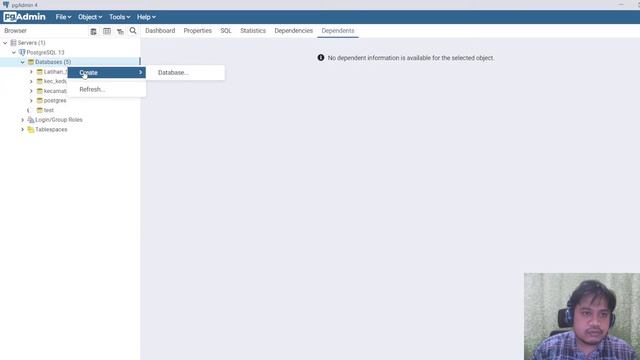Viewport: 640px width, 360px height.
Task: Collapse the Databases (5) node
Action: [22, 62]
